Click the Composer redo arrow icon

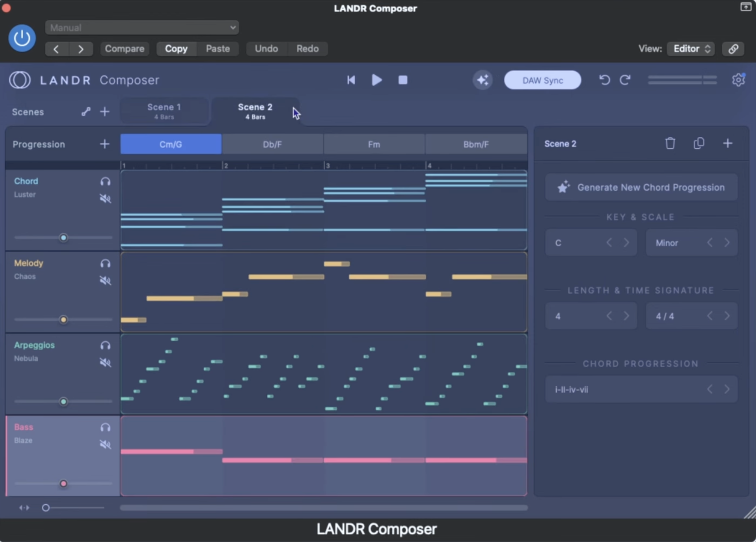pyautogui.click(x=625, y=80)
